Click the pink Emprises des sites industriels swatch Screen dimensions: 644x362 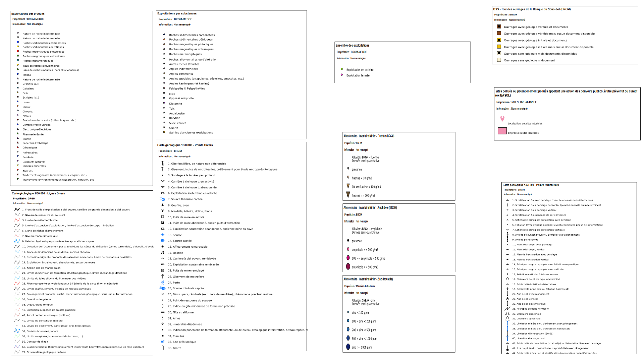click(x=502, y=131)
